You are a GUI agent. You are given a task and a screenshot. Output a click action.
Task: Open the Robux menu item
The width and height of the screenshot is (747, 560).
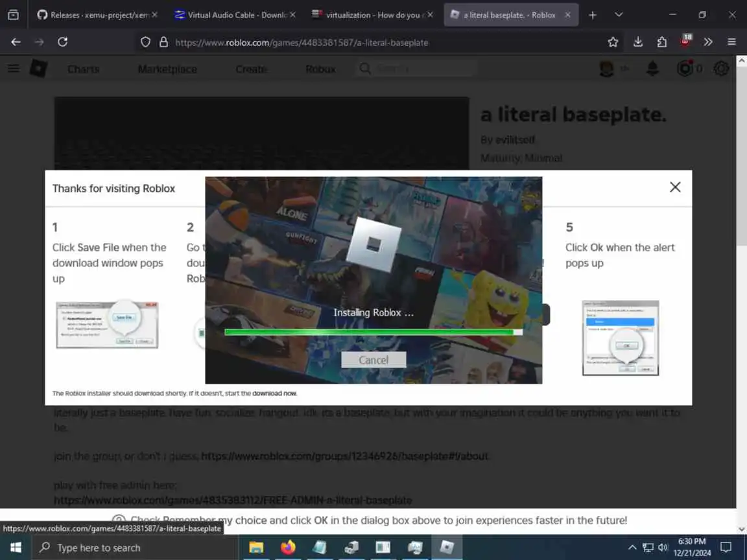click(x=320, y=69)
